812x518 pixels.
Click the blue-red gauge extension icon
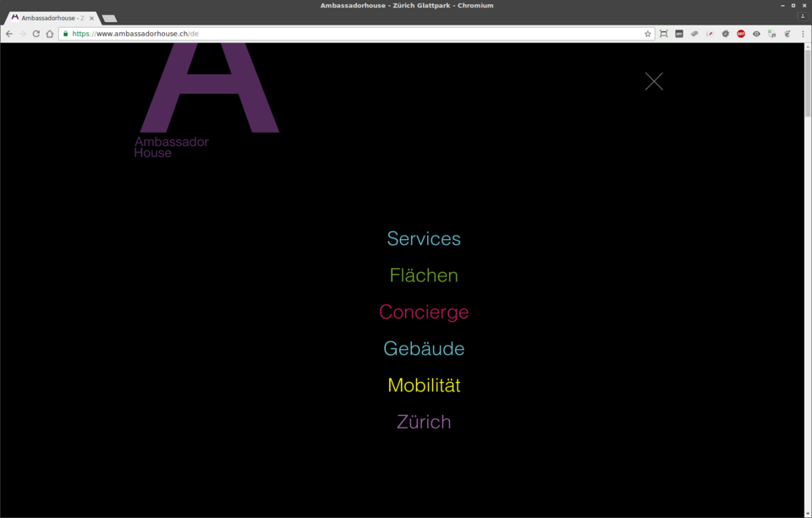710,34
